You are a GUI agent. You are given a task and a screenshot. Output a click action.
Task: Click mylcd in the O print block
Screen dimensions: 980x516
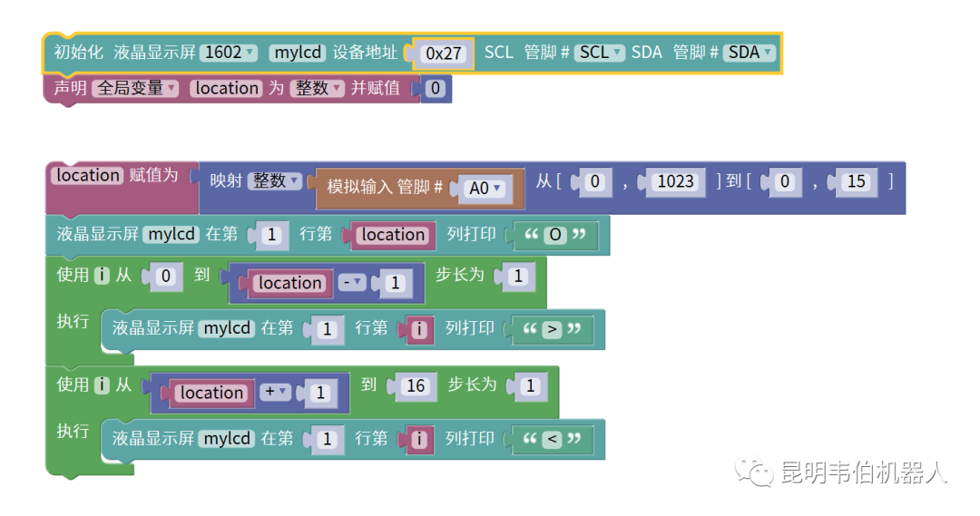click(171, 234)
